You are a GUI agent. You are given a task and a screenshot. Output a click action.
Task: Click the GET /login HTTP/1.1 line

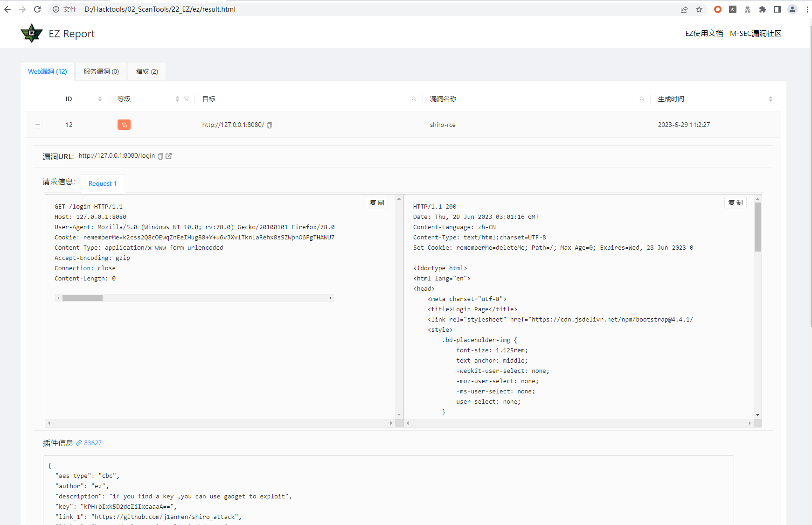coord(89,207)
